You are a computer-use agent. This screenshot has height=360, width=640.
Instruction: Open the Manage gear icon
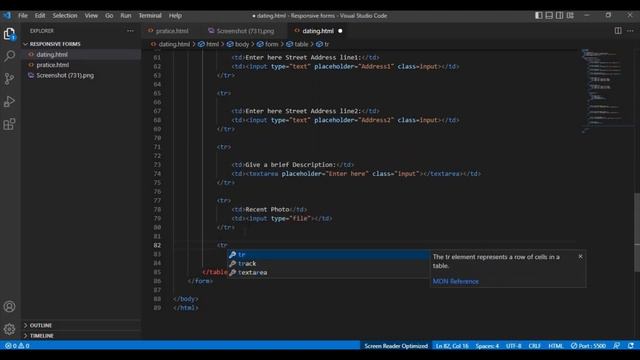(x=9, y=329)
